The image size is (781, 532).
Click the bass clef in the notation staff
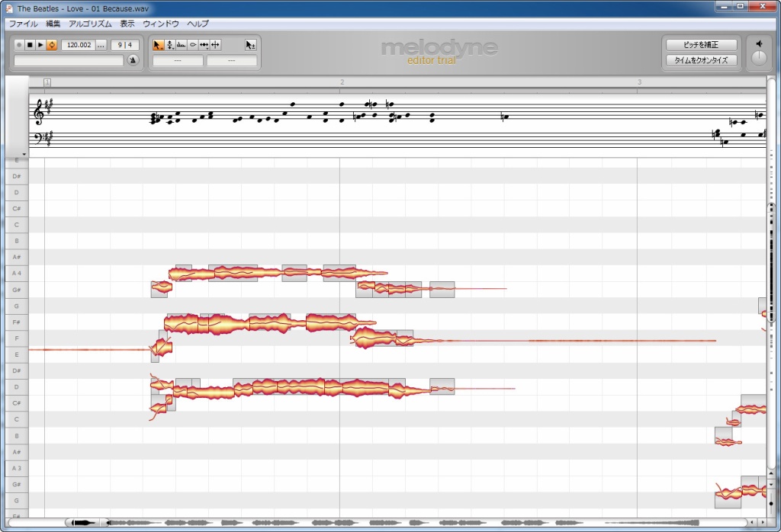[38, 137]
